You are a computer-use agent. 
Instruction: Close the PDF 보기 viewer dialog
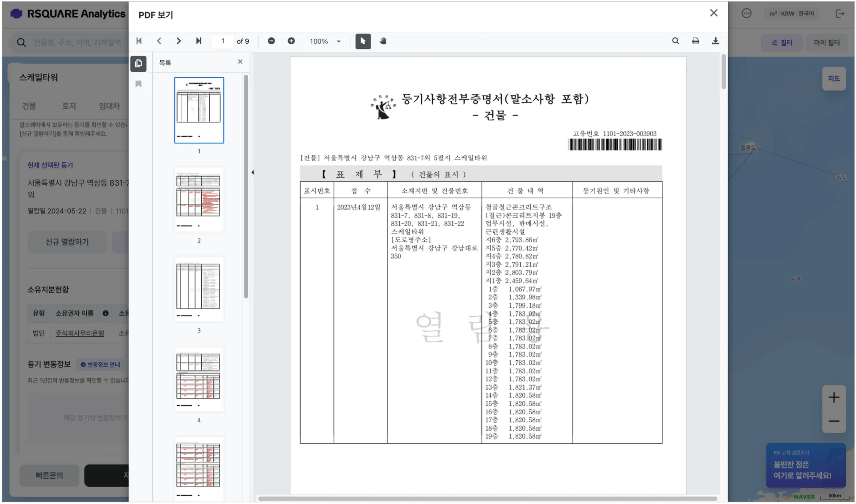pyautogui.click(x=713, y=13)
